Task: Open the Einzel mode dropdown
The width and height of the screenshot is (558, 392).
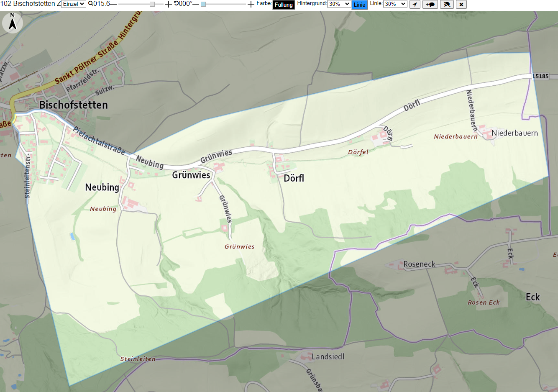Action: (74, 4)
